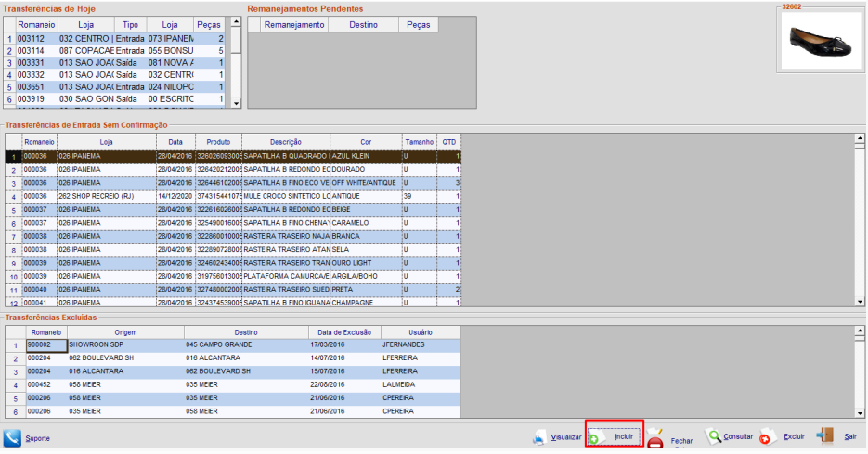Select the Remanejamento column header
The height and width of the screenshot is (454, 868).
[293, 24]
